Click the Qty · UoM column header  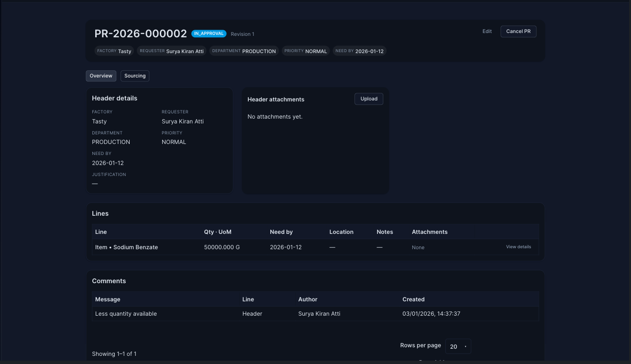tap(218, 232)
